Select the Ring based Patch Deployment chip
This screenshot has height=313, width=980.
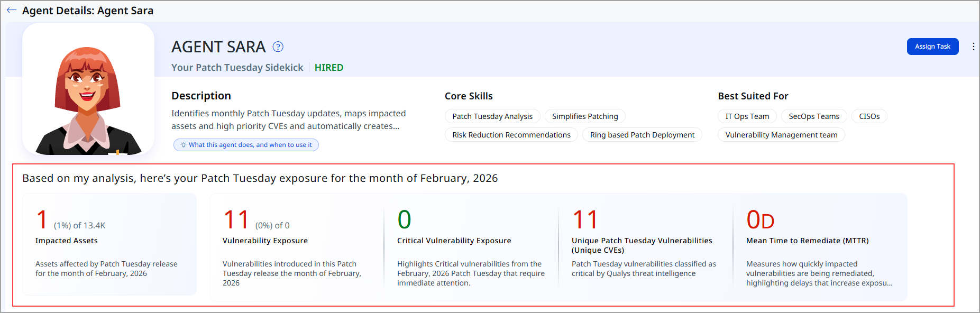point(642,135)
